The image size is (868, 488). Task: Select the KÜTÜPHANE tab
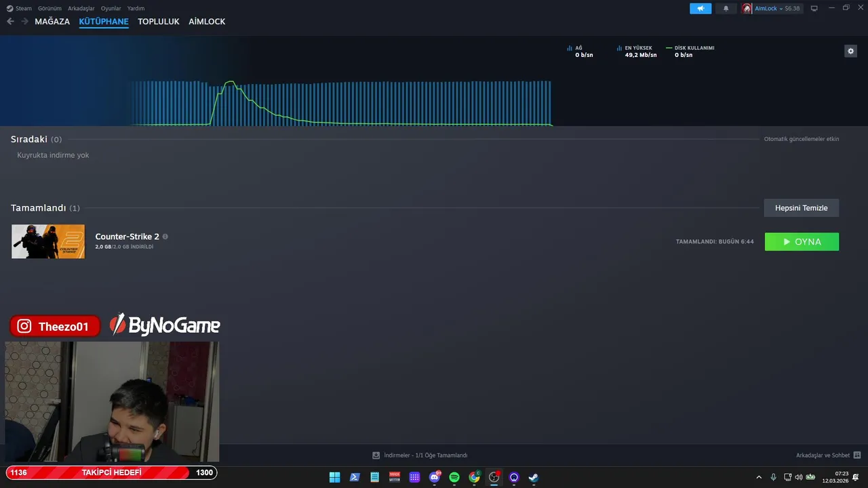click(x=104, y=22)
